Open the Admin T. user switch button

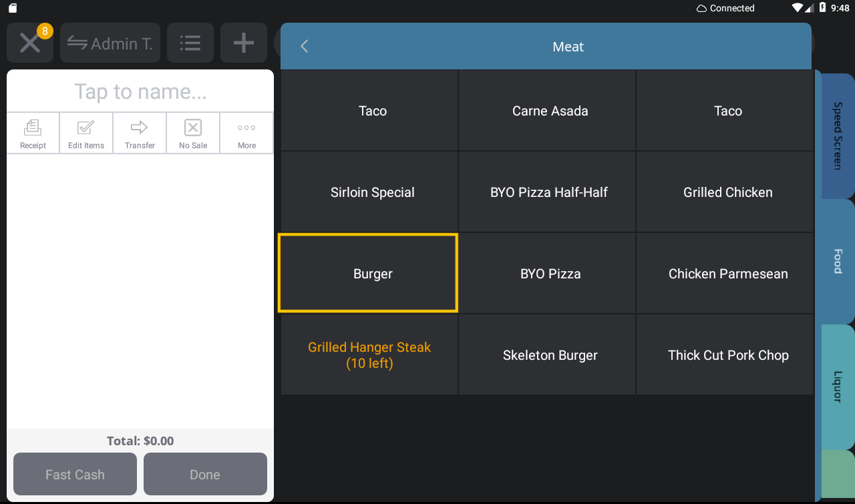point(110,43)
